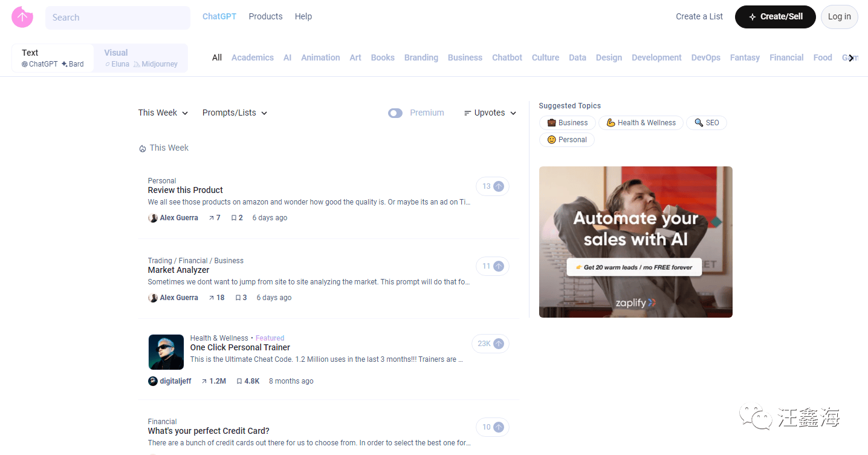The height and width of the screenshot is (455, 868).
Task: Click the sparkle icon in Create/Sell button
Action: tap(753, 17)
